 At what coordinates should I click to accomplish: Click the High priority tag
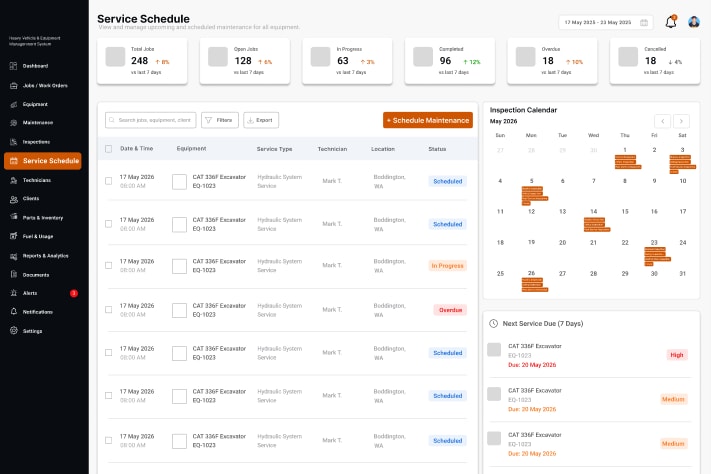point(677,355)
